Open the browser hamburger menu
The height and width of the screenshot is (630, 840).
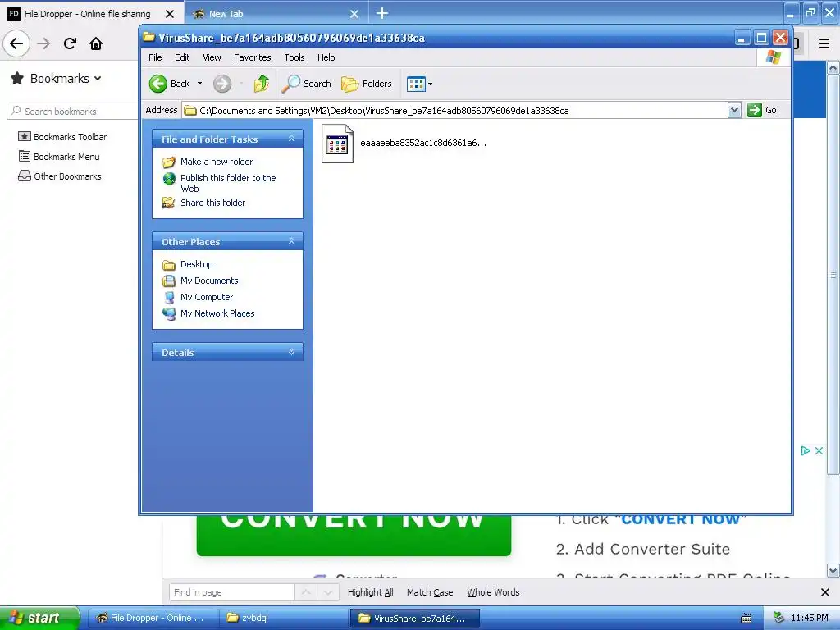coord(824,43)
